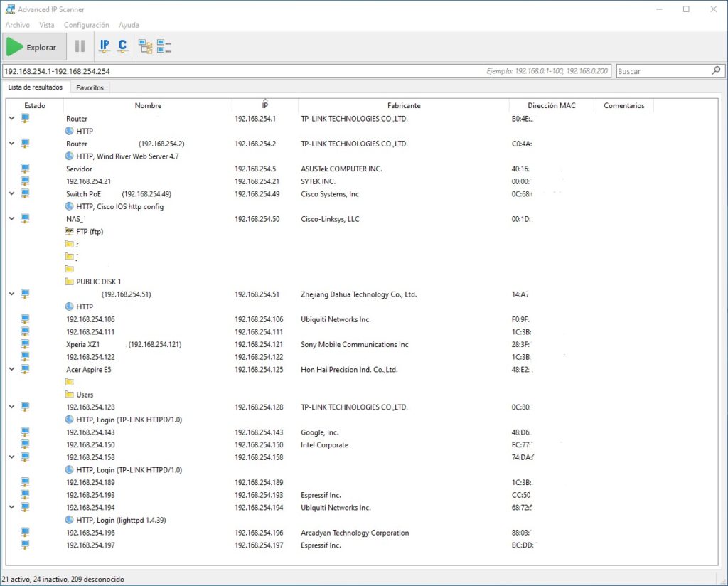Sort by the Fabricante column header

click(x=404, y=105)
